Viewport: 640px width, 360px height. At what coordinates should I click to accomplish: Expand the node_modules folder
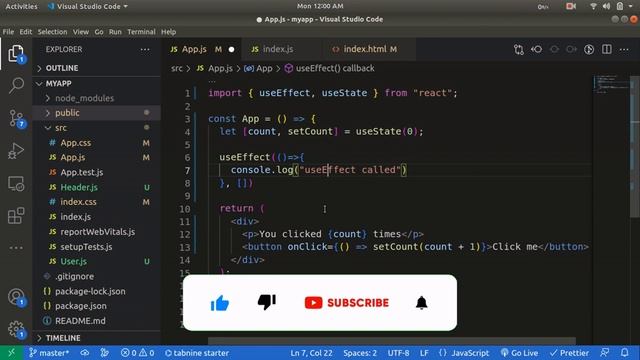pos(98,98)
